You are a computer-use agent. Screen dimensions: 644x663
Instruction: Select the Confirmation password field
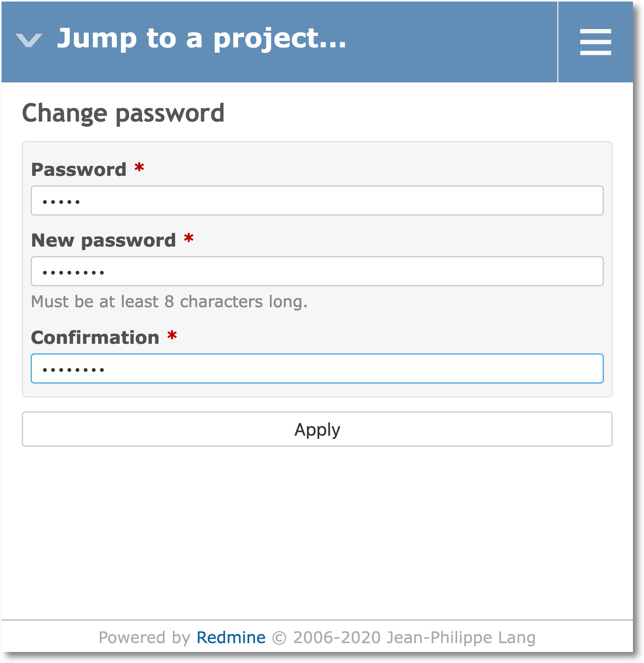[317, 368]
